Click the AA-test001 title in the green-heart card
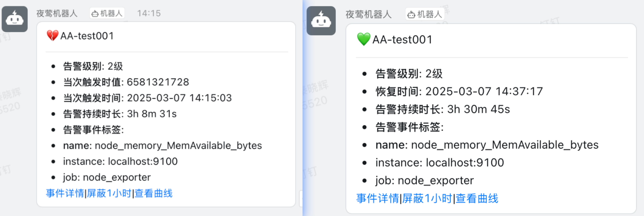The width and height of the screenshot is (644, 216). (x=402, y=40)
